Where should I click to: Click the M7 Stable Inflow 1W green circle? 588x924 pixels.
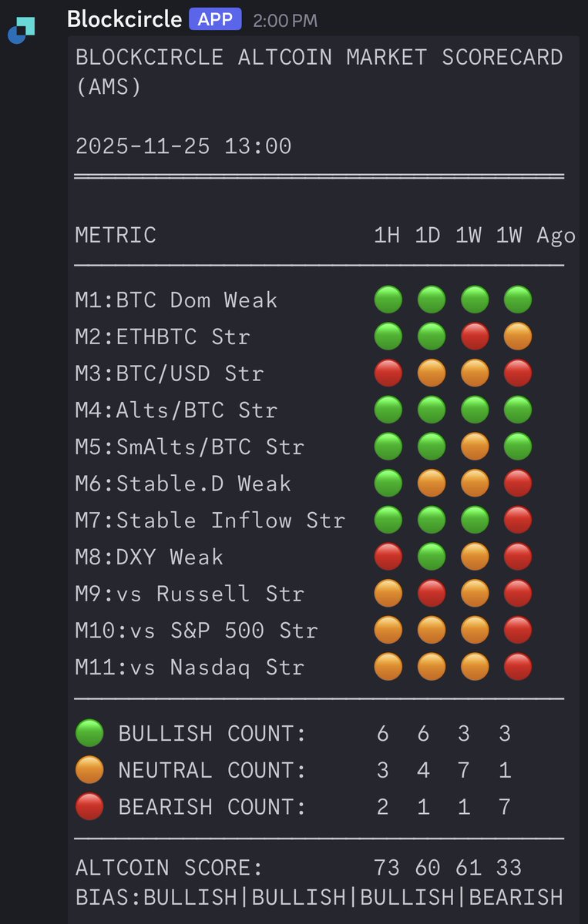point(475,521)
